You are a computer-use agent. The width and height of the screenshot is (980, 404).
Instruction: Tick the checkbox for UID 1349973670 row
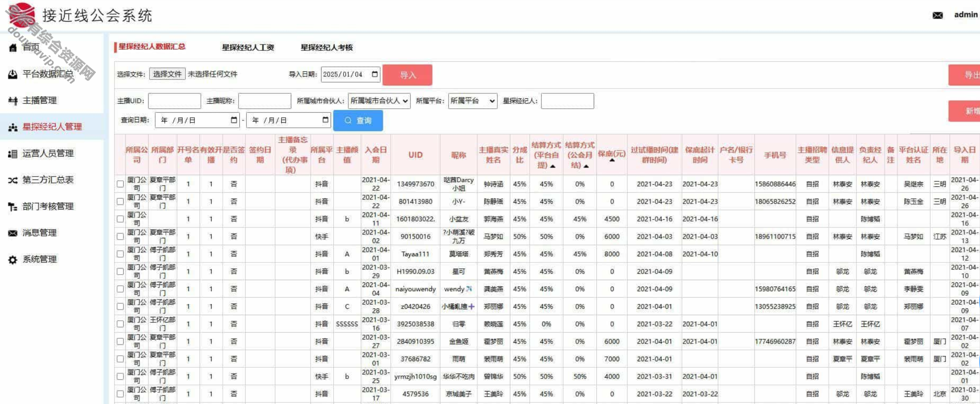tap(120, 184)
